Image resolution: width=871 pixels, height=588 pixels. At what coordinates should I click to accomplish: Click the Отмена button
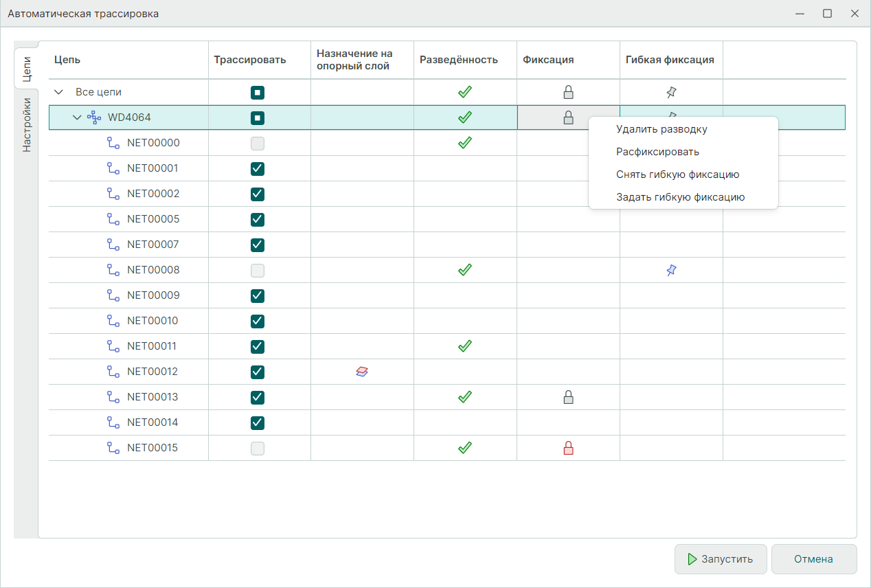pyautogui.click(x=813, y=559)
